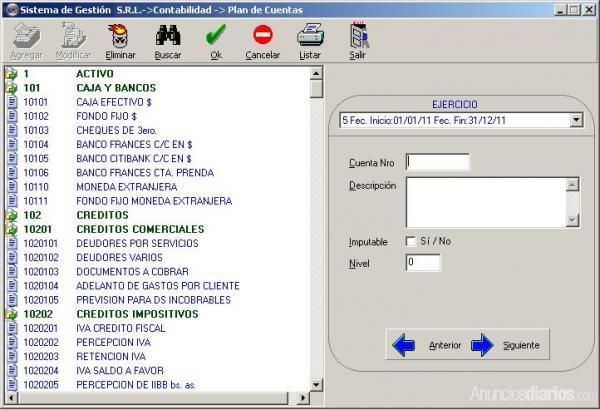The height and width of the screenshot is (410, 600).
Task: Expand the ACTIVO account folder
Action: pos(11,74)
